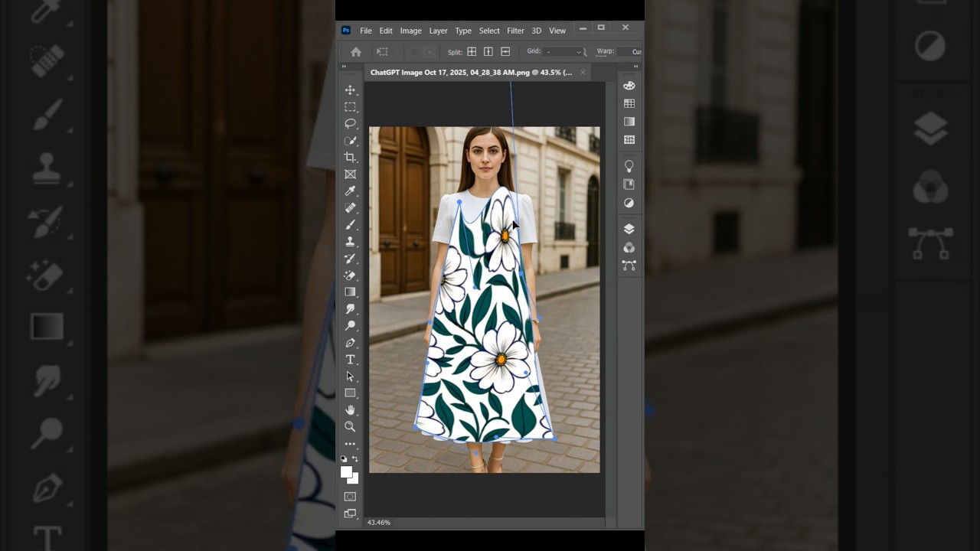The image size is (980, 551).
Task: Select the Brush tool
Action: click(350, 225)
